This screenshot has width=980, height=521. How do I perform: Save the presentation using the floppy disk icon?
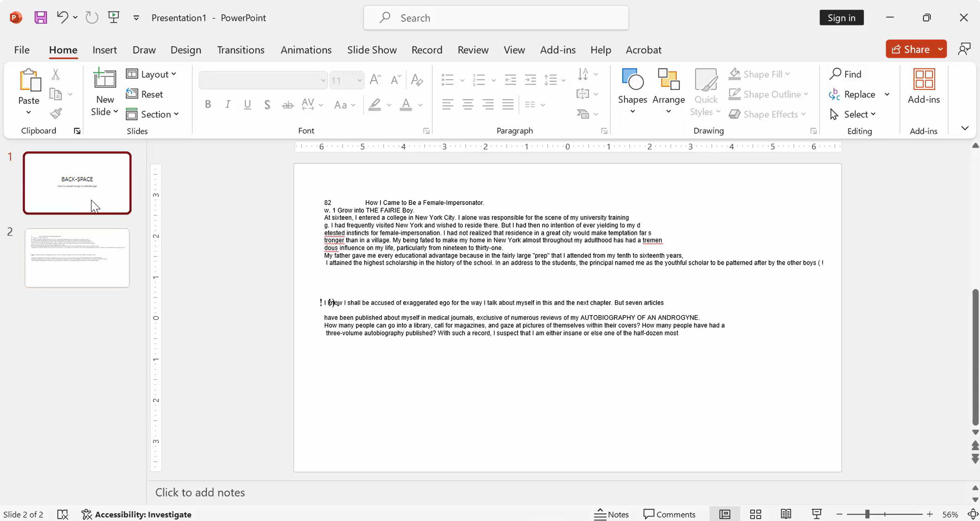point(41,18)
